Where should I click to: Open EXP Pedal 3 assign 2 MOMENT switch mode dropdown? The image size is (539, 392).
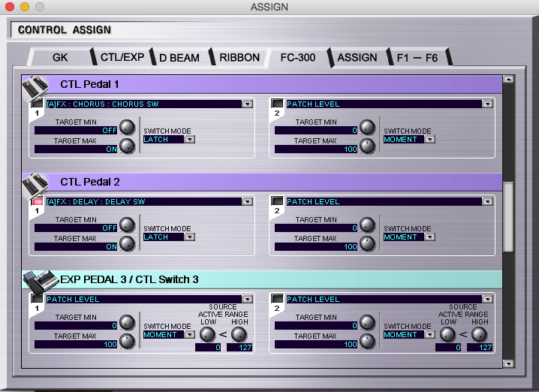pos(429,335)
